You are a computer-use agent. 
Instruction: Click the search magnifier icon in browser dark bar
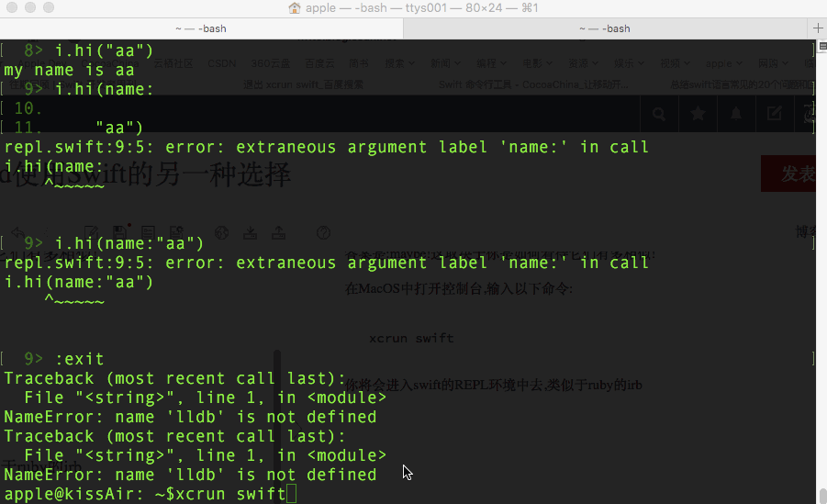pos(659,114)
